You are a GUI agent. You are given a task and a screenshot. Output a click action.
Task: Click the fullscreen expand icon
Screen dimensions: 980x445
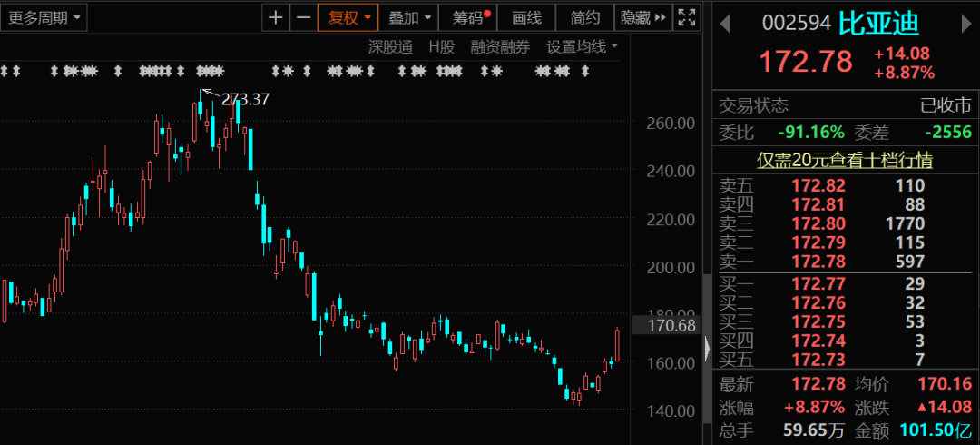[x=687, y=17]
